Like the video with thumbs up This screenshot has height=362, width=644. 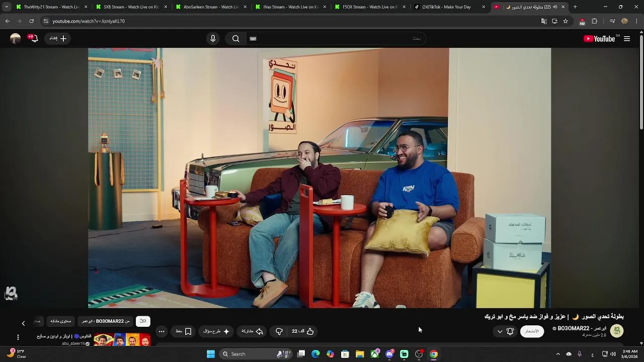click(x=303, y=331)
